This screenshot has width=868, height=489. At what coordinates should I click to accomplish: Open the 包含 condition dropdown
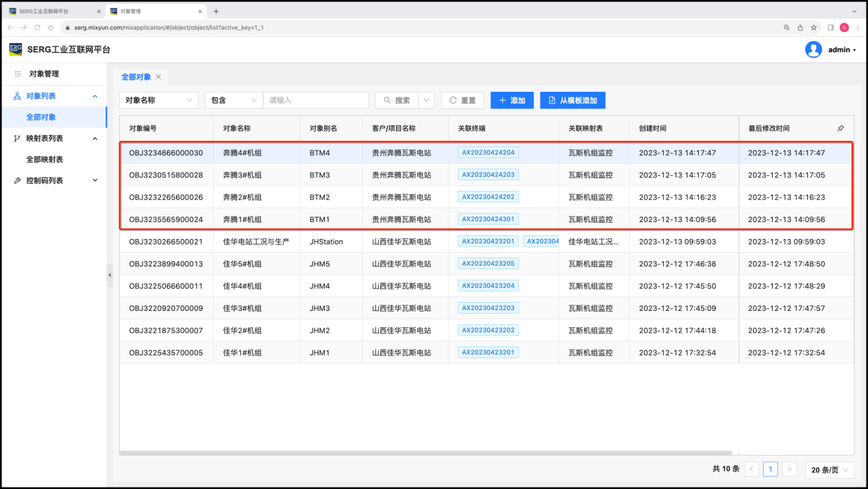pyautogui.click(x=233, y=100)
